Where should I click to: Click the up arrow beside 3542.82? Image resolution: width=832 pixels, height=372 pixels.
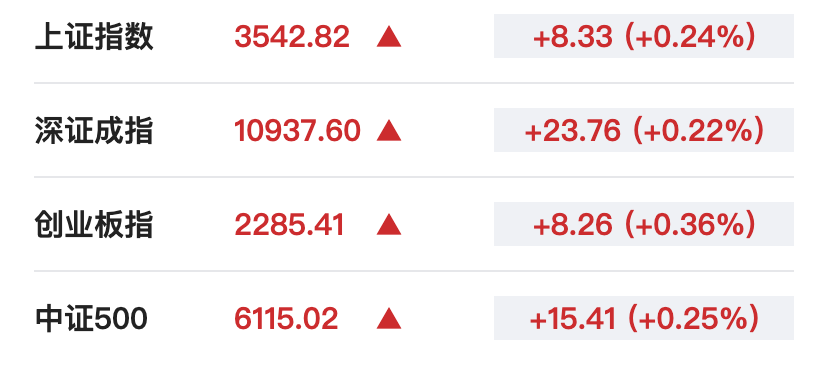click(x=389, y=37)
